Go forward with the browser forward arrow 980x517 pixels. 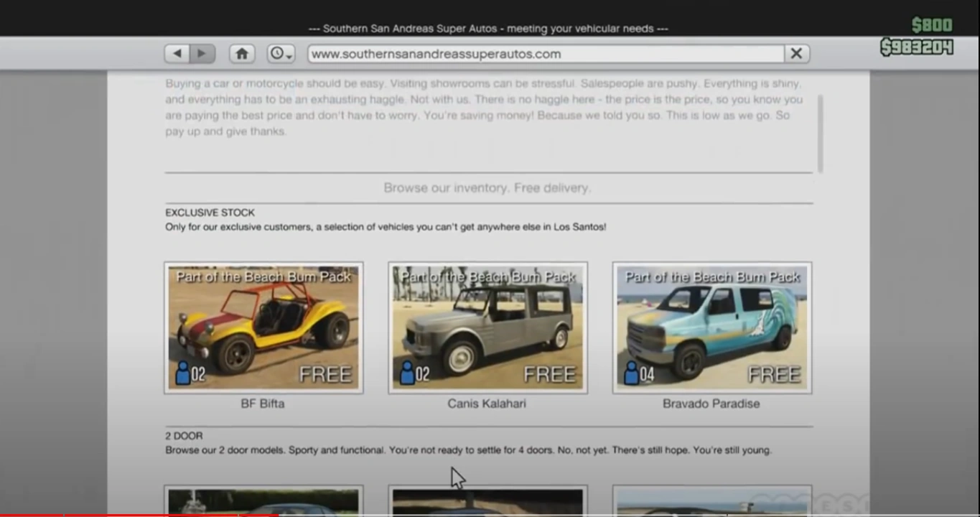pyautogui.click(x=202, y=54)
